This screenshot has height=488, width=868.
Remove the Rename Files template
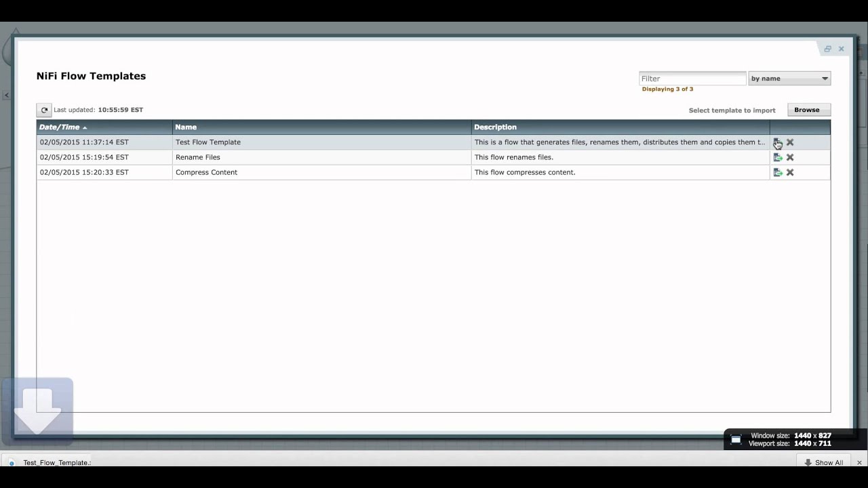[790, 157]
